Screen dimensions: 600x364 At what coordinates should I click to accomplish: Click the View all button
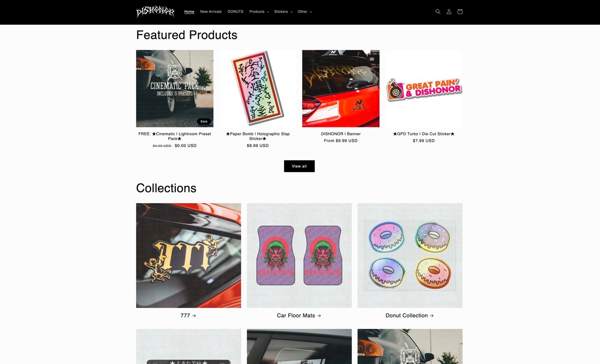[299, 166]
